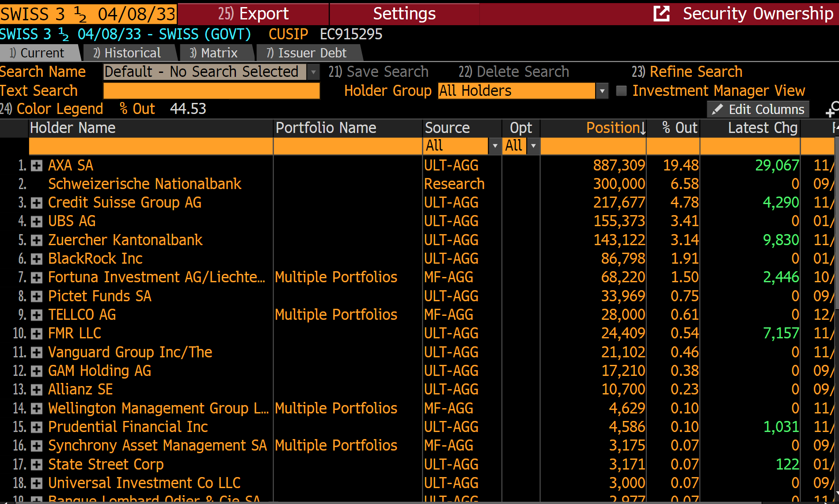Click the Text Search input field
Viewport: 839px width, 504px height.
pyautogui.click(x=211, y=91)
